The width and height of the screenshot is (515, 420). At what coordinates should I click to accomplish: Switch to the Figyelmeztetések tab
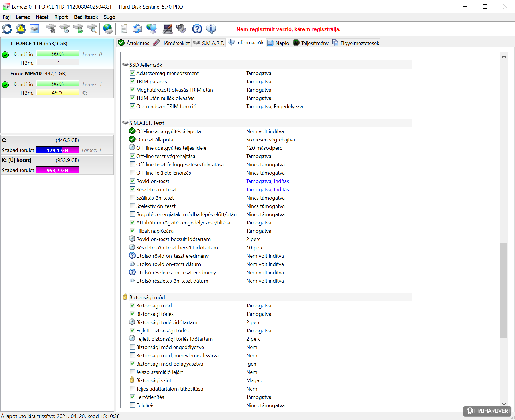coord(356,43)
